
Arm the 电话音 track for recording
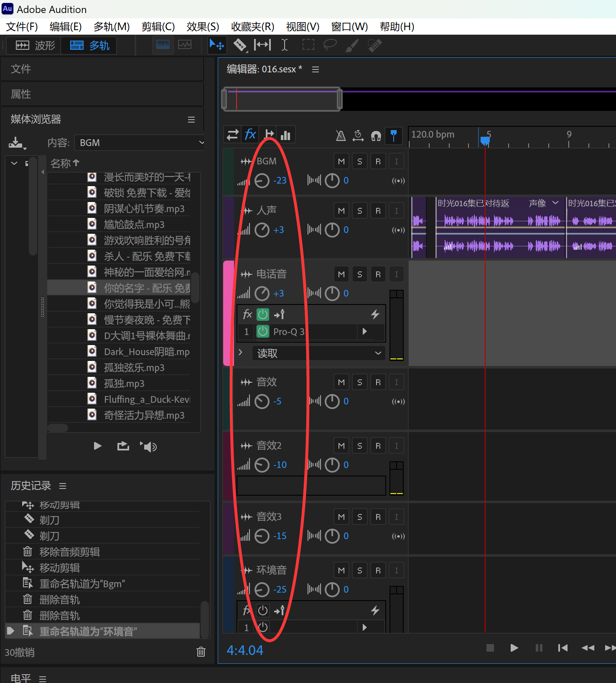point(378,274)
